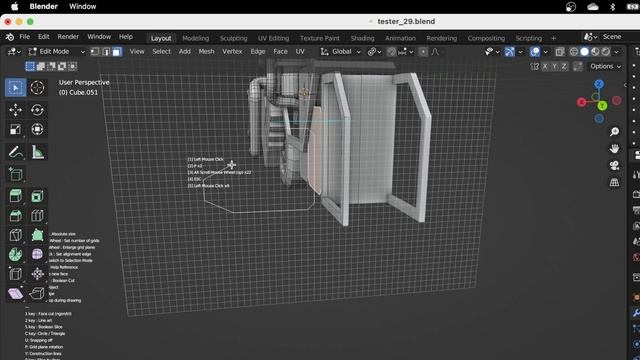Enable vertex select mode
Viewport: 640px width, 360px height.
[x=95, y=52]
